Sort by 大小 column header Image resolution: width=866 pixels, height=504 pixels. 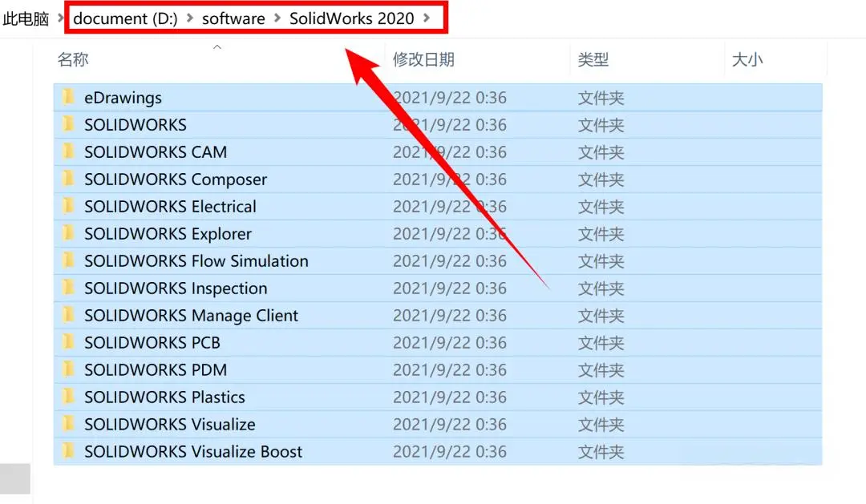click(x=747, y=59)
